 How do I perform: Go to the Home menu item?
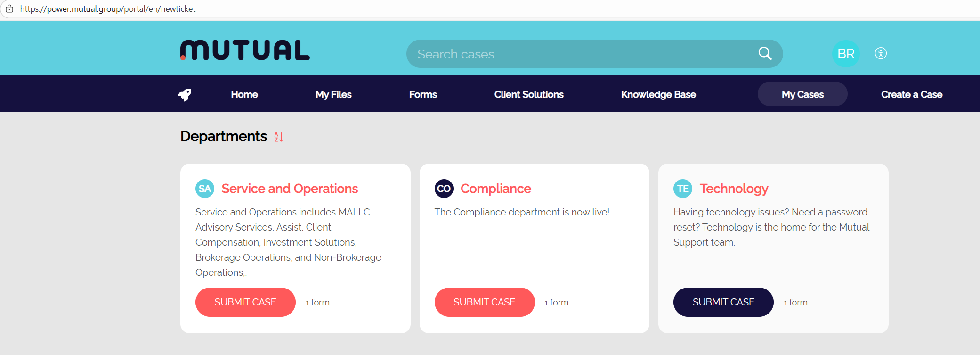[x=244, y=94]
